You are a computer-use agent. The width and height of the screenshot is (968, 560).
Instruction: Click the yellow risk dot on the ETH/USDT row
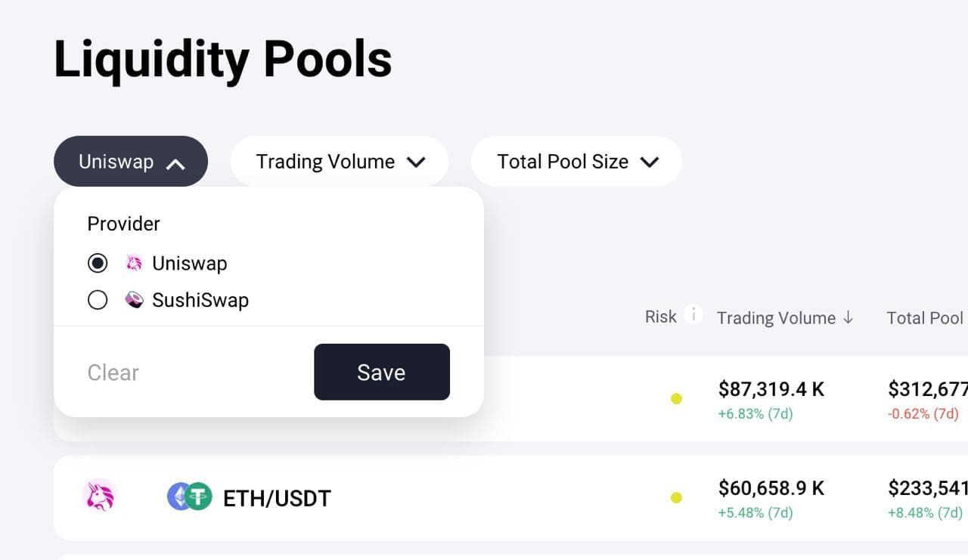(676, 497)
